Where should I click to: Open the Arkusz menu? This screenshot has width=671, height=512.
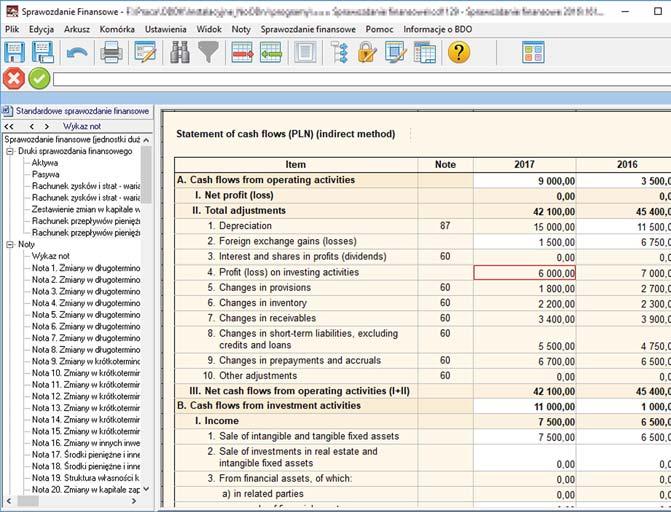click(x=77, y=29)
